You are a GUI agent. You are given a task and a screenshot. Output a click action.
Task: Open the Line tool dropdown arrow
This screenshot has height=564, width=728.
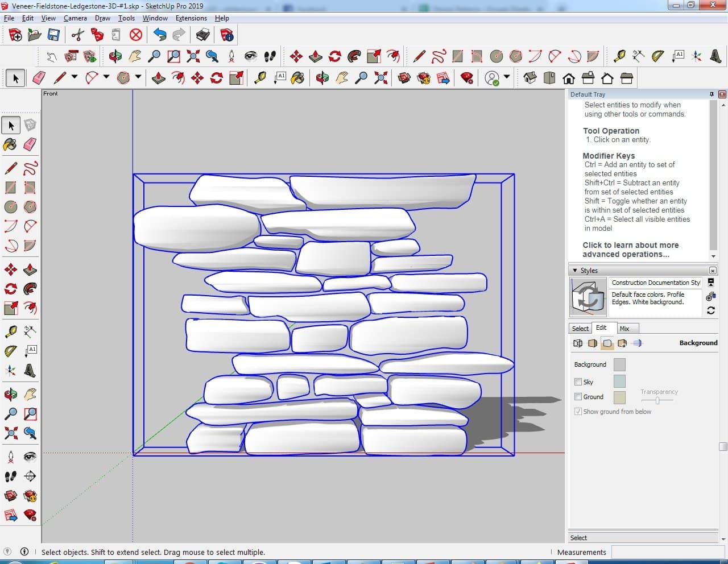tap(75, 77)
